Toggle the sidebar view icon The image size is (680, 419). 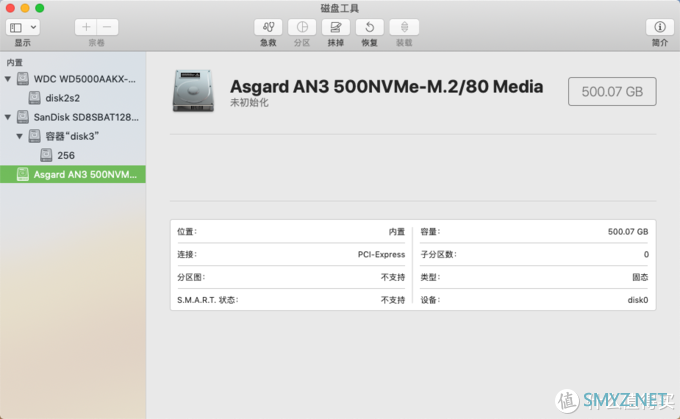(16, 28)
